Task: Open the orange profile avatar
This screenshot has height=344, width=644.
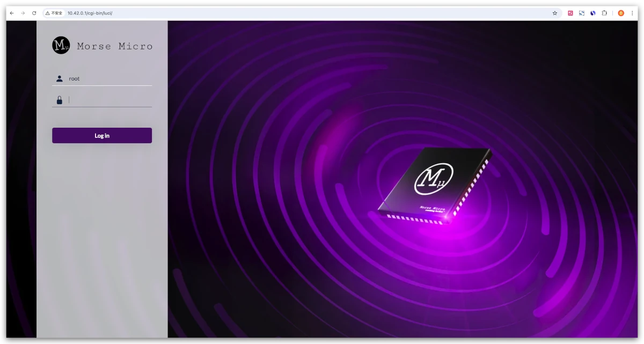Action: point(621,13)
